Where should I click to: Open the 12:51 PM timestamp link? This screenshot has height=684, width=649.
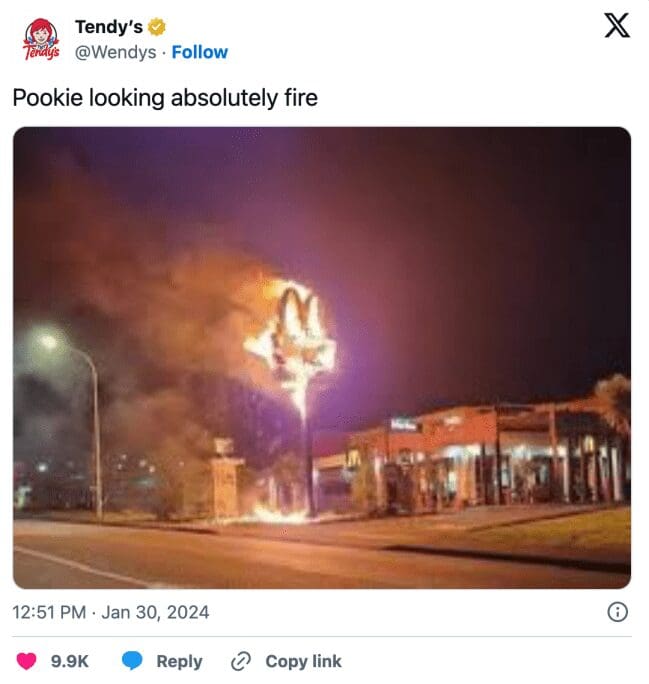49,612
